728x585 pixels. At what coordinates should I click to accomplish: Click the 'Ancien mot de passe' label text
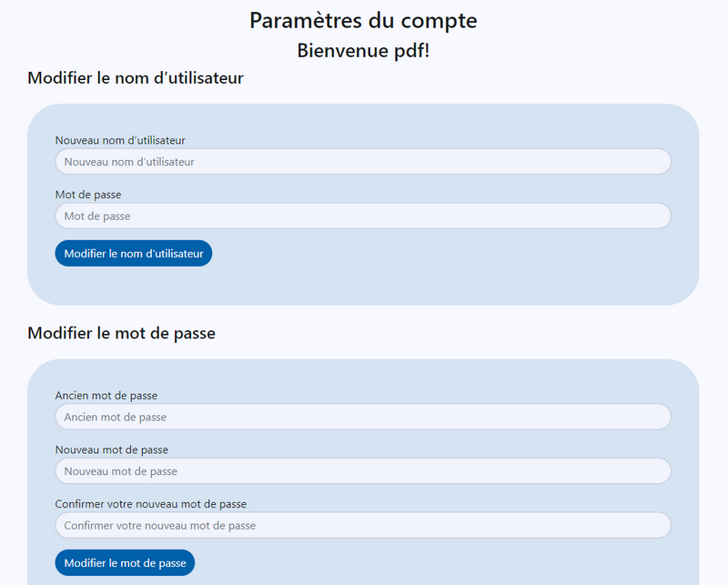point(106,396)
